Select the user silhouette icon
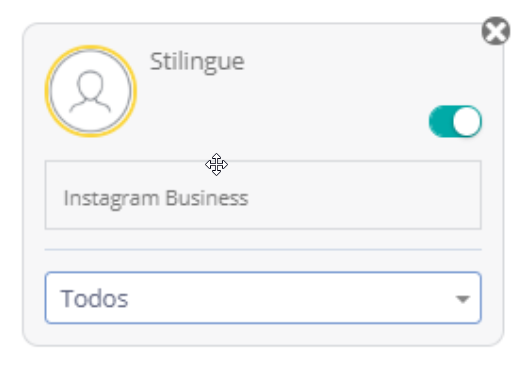This screenshot has width=523, height=366. point(90,91)
